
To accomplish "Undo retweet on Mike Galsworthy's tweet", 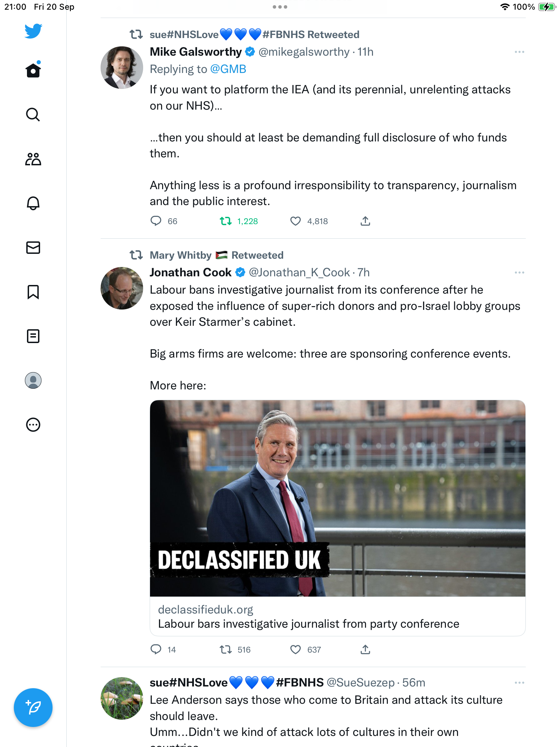I will [226, 221].
